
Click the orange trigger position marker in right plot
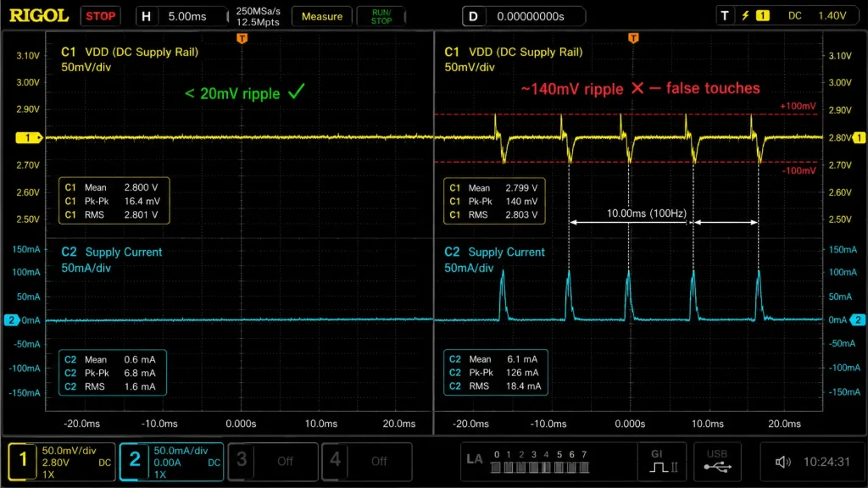click(x=633, y=38)
